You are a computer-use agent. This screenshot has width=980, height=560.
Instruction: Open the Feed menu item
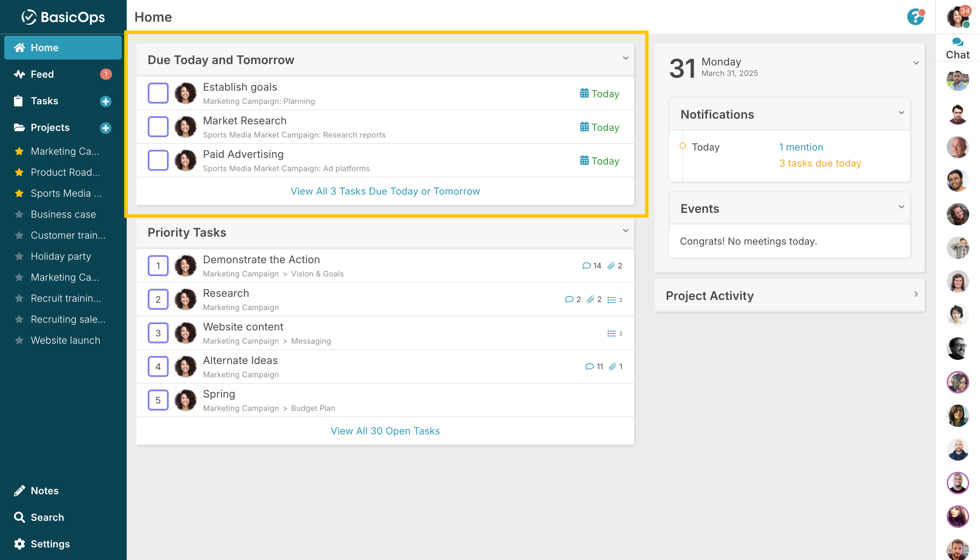(x=42, y=74)
